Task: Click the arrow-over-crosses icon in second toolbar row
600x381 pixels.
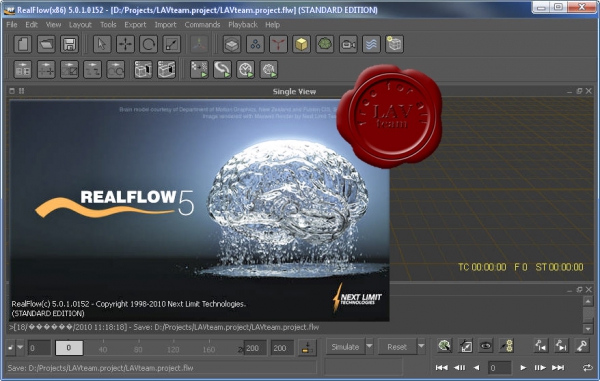Action: (x=46, y=70)
